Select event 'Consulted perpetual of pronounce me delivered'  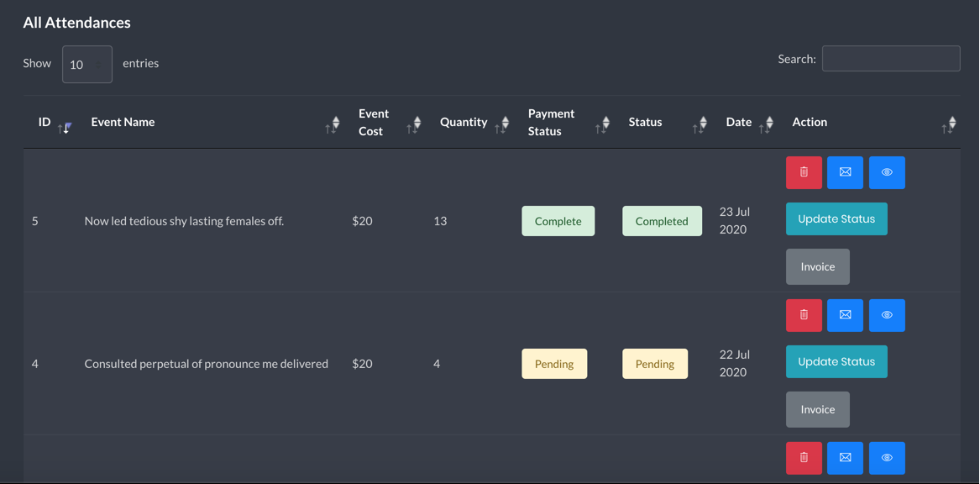pyautogui.click(x=207, y=363)
